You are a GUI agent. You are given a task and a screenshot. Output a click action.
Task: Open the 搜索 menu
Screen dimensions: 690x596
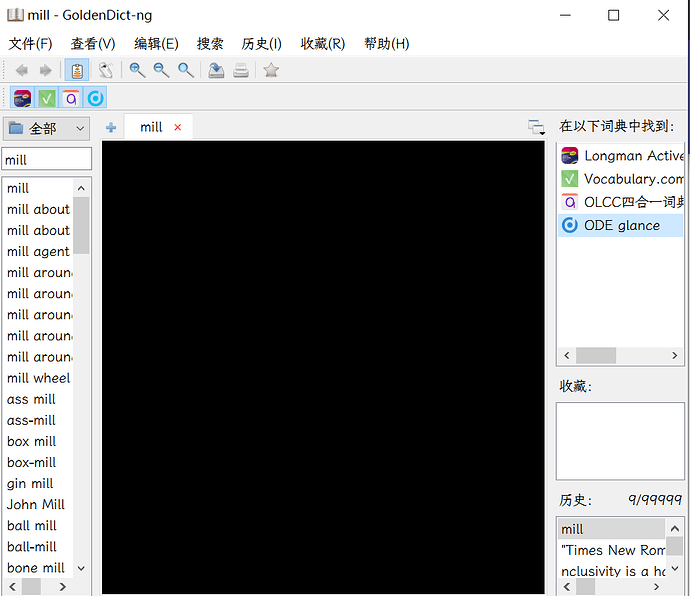(210, 44)
